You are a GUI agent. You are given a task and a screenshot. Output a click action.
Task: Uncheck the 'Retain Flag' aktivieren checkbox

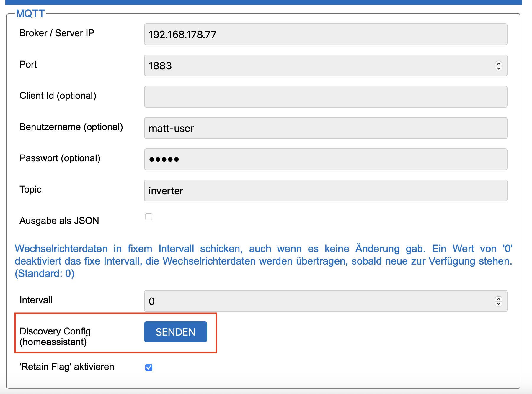click(149, 367)
